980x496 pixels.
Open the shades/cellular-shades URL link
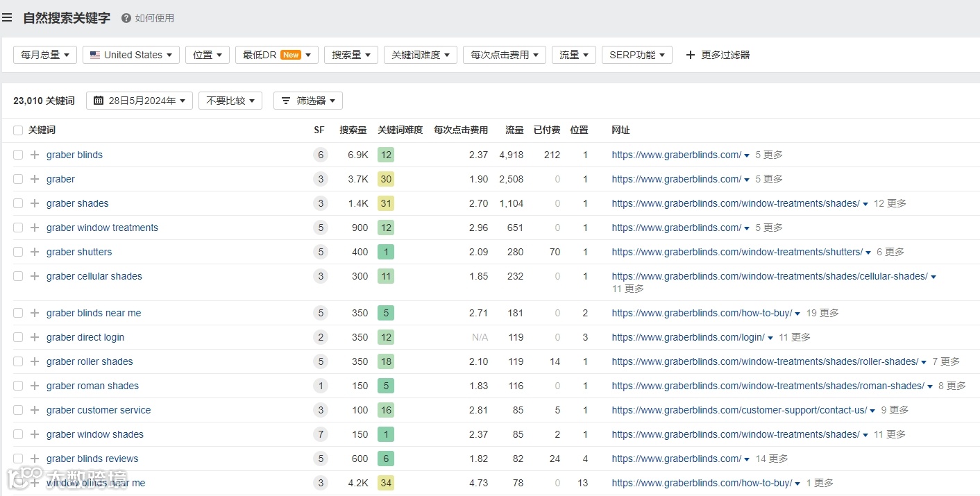click(x=770, y=276)
